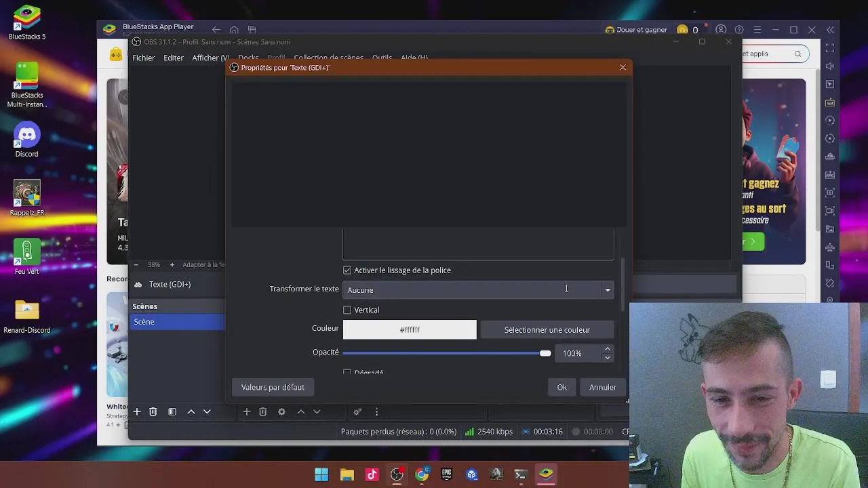868x488 pixels.
Task: Open BlueStacks account profile icon
Action: 721,30
